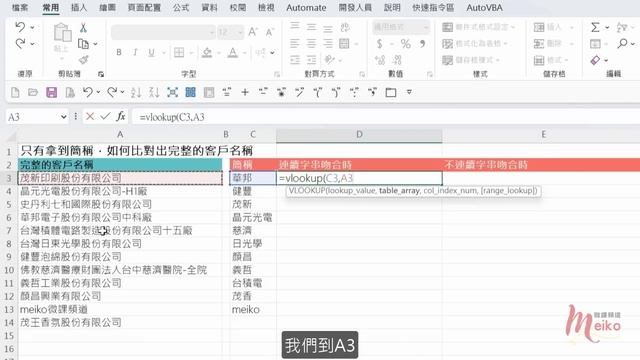Click the Insert Function fx button
The image size is (640, 360).
[x=120, y=117]
